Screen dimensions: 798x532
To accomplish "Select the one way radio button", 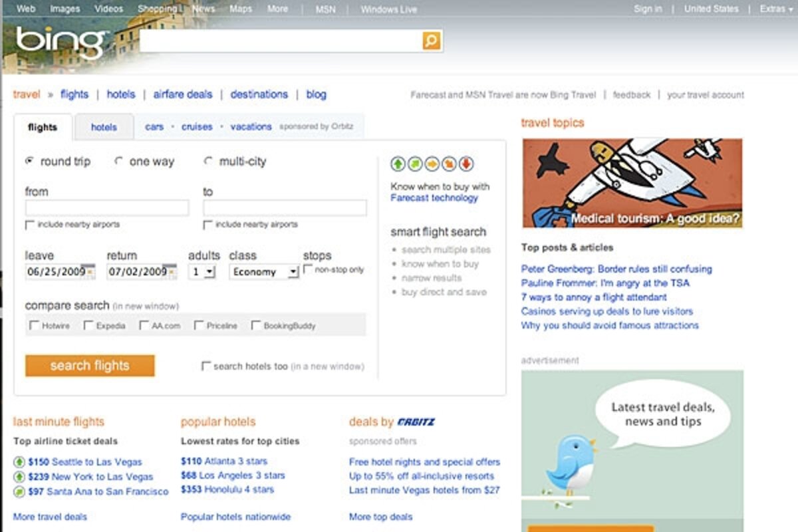I will [x=119, y=162].
